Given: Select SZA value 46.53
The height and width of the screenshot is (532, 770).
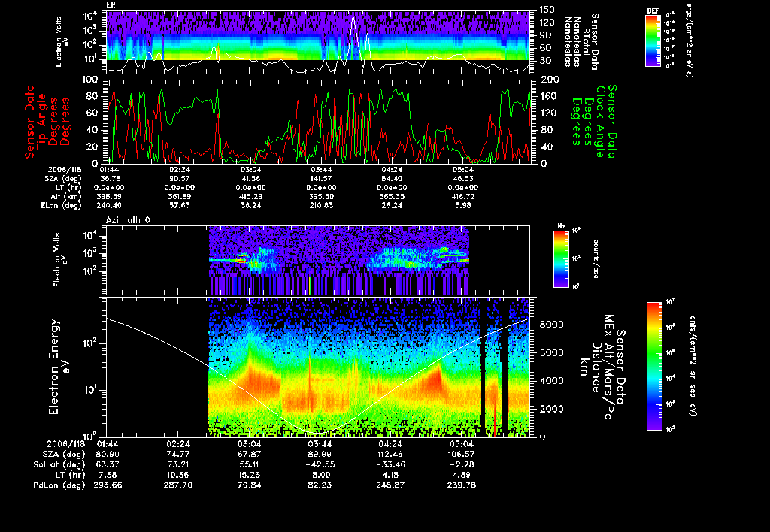Looking at the screenshot, I should point(463,179).
